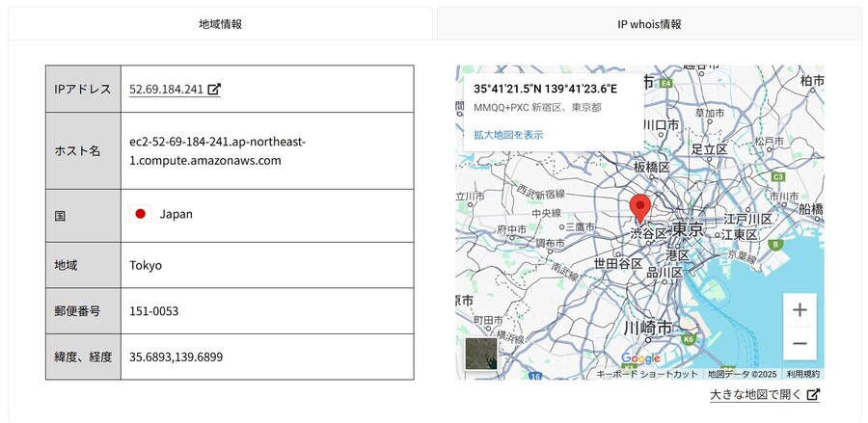868x423 pixels.
Task: Open the IP whois情報 tab
Action: [649, 24]
